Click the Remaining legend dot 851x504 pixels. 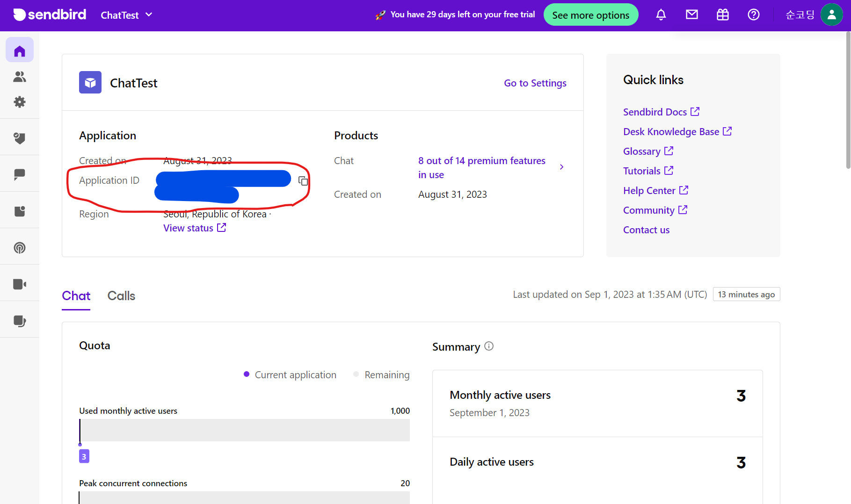coord(356,374)
